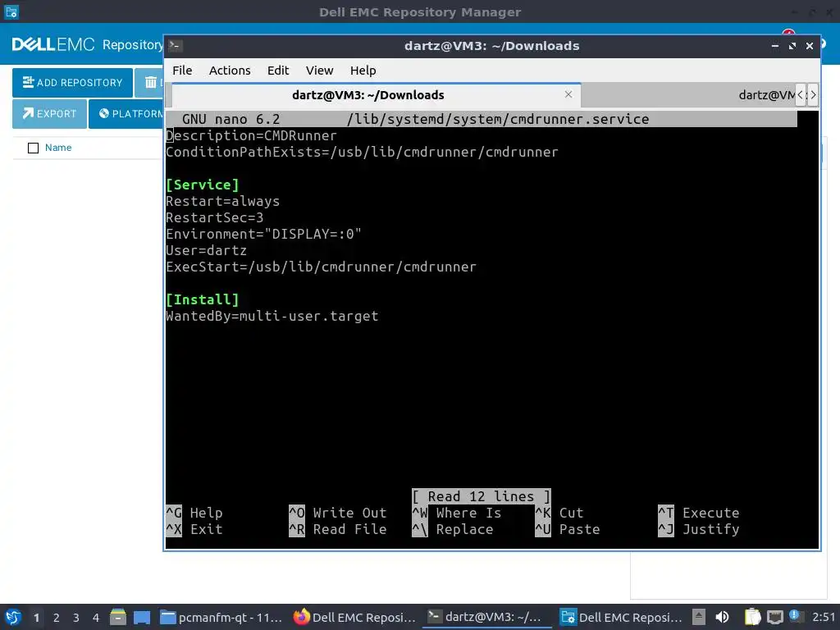
Task: Open the update notifier tray icon
Action: pyautogui.click(x=796, y=616)
